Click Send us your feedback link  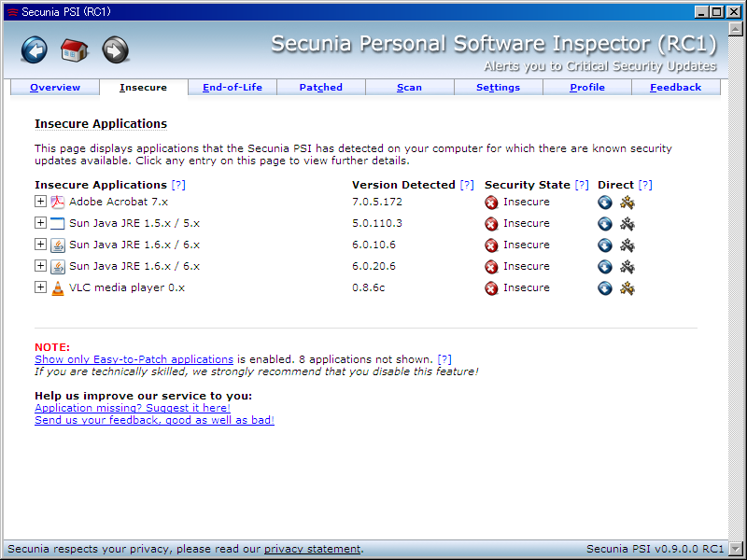tap(154, 420)
